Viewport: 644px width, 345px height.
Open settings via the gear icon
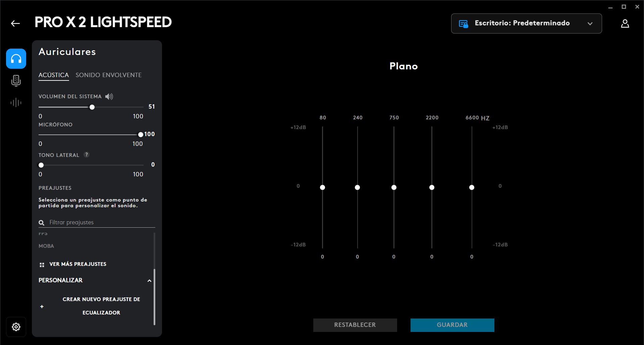(16, 327)
